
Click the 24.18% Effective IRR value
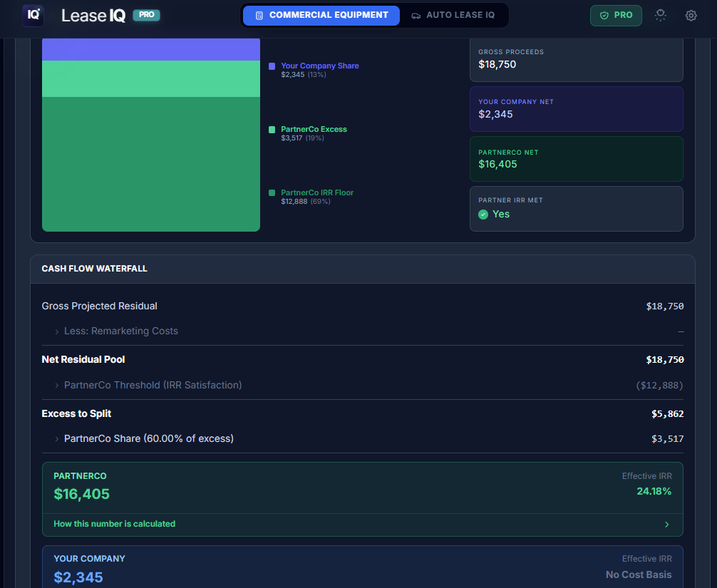654,492
